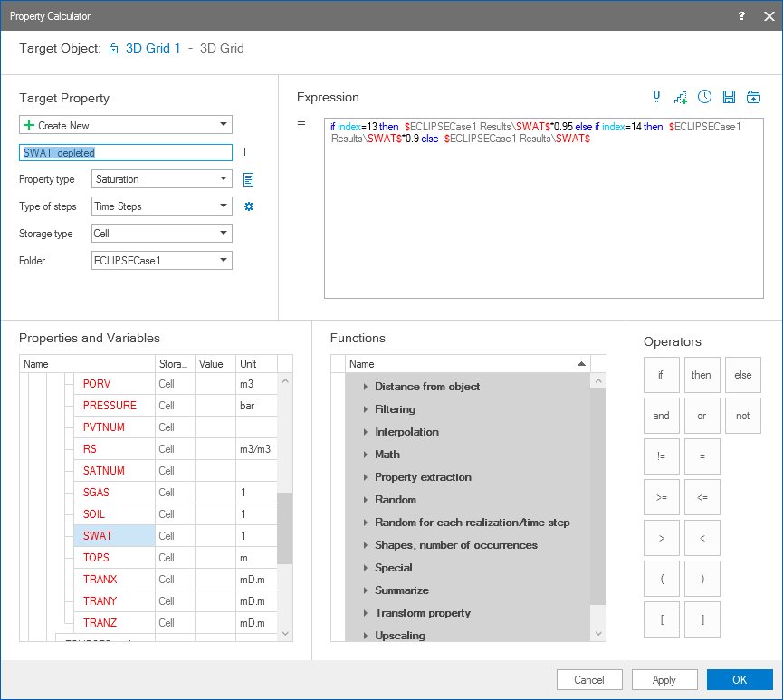Expand the Property extraction function group
The width and height of the screenshot is (783, 700).
[x=422, y=477]
